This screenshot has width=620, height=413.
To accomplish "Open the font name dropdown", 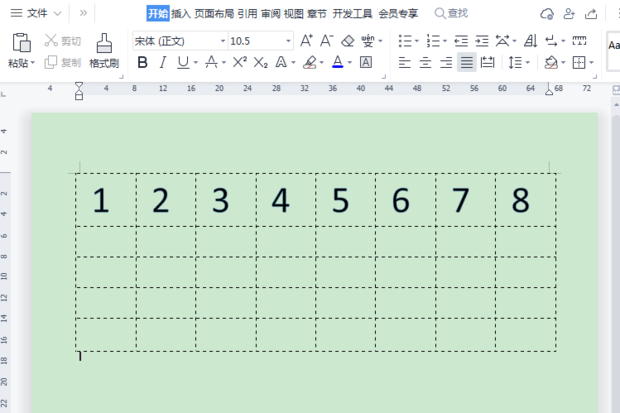I will click(x=223, y=41).
